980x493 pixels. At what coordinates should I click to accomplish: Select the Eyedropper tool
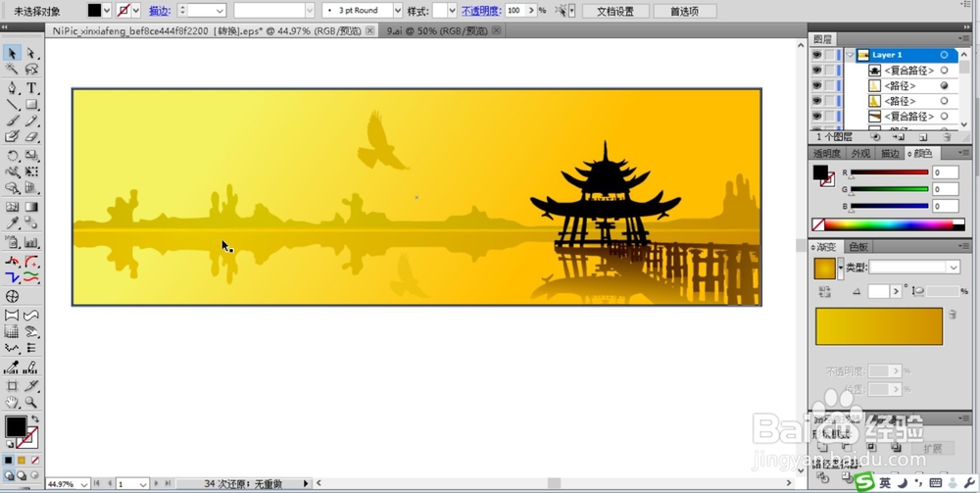(12, 223)
